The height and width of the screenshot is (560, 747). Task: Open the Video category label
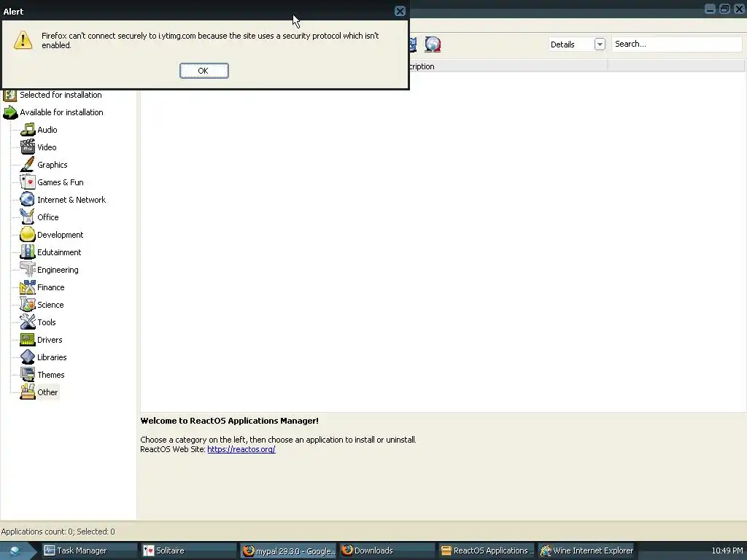click(x=47, y=147)
